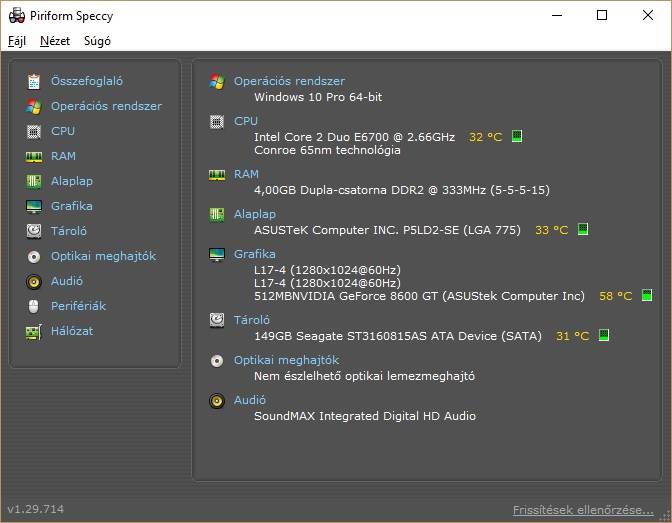
Task: Click the Audió heading link in summary
Action: pyautogui.click(x=250, y=400)
